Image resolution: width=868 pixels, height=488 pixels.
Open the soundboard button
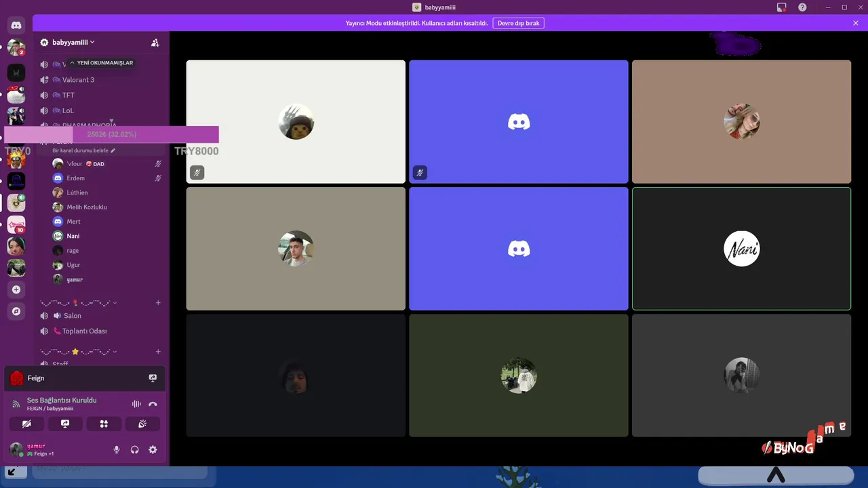pos(142,424)
